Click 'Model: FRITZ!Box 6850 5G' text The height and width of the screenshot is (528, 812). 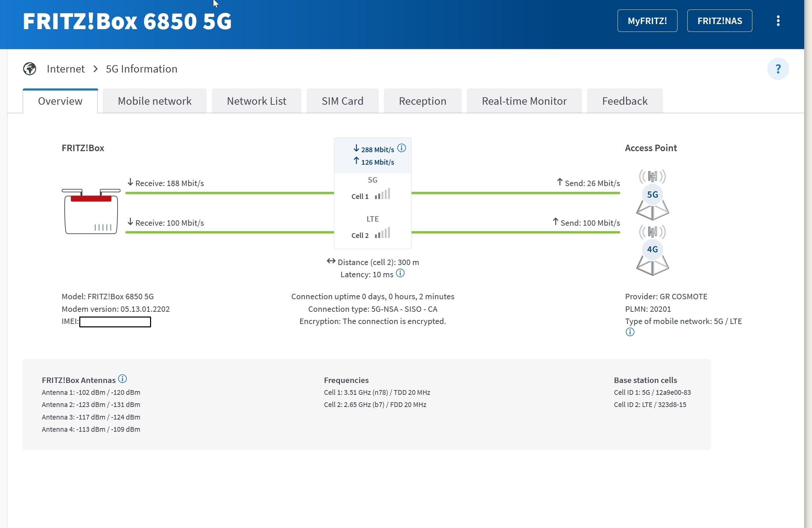pos(108,296)
